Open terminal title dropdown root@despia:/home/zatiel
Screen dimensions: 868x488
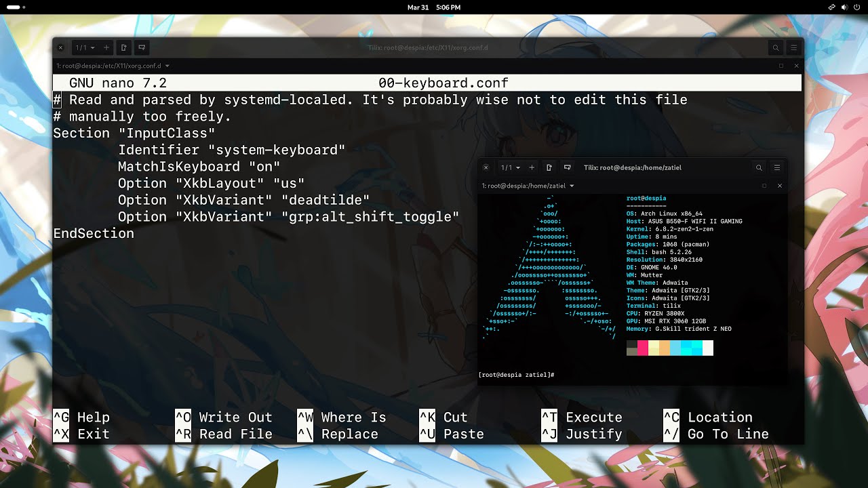528,186
